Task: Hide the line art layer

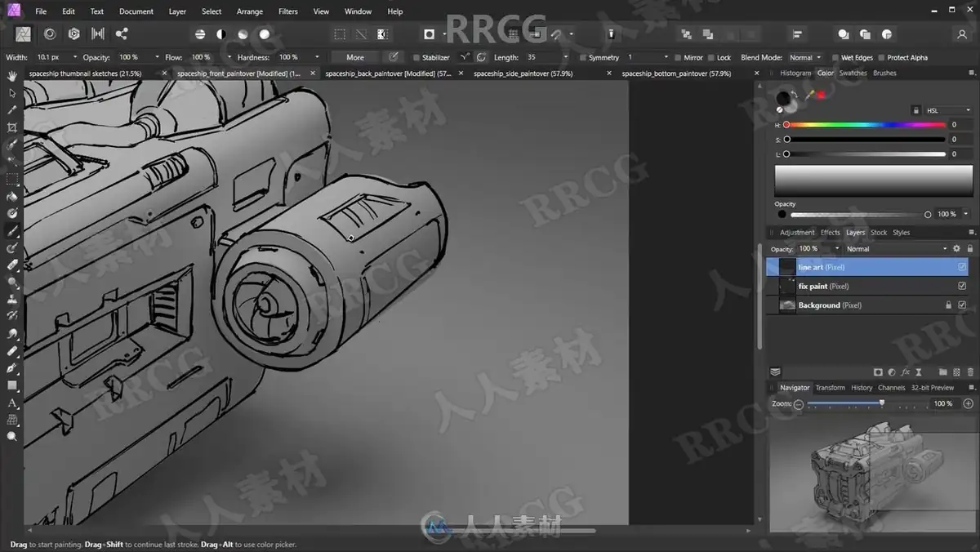Action: (962, 267)
